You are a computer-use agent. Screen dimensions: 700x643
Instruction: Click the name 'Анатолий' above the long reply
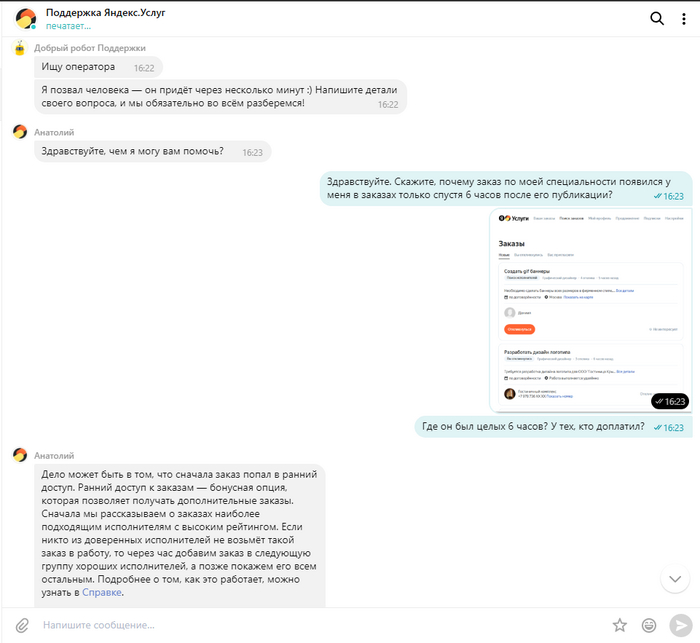click(x=54, y=455)
